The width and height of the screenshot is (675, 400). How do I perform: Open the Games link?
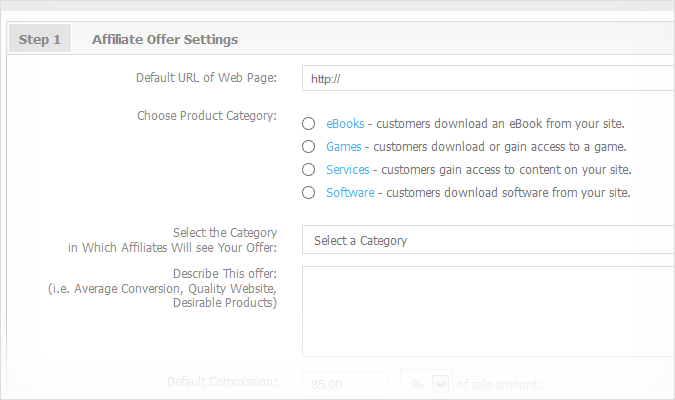point(343,147)
